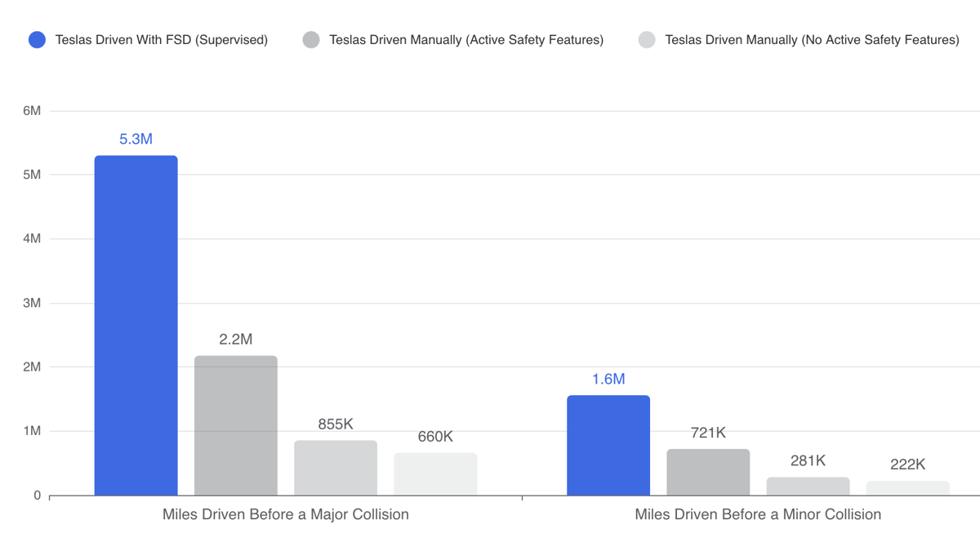Click the 660K bar in major collisions
Viewport: 980px width, 551px height.
point(435,474)
